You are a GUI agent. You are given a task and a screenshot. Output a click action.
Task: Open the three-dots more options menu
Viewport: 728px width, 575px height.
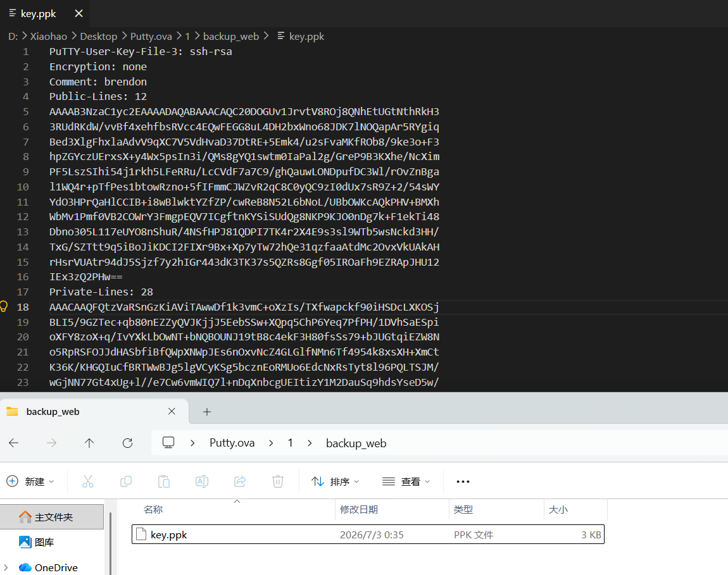point(463,481)
